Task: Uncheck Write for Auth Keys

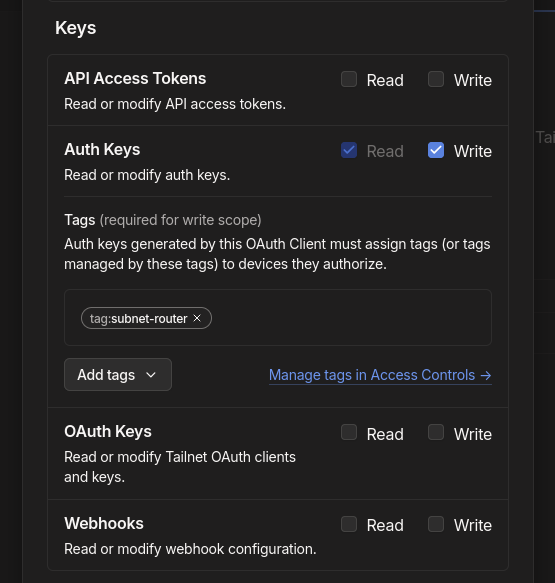Action: pos(436,150)
